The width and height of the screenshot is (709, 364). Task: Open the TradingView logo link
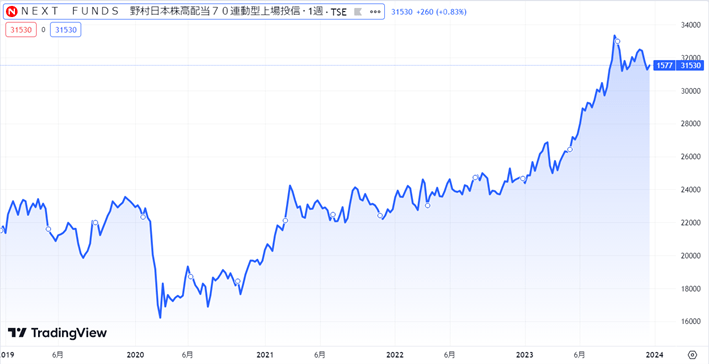pos(57,333)
